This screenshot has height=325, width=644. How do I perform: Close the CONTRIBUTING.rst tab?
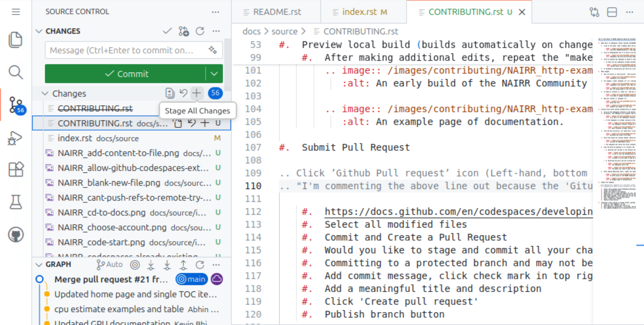[x=522, y=12]
